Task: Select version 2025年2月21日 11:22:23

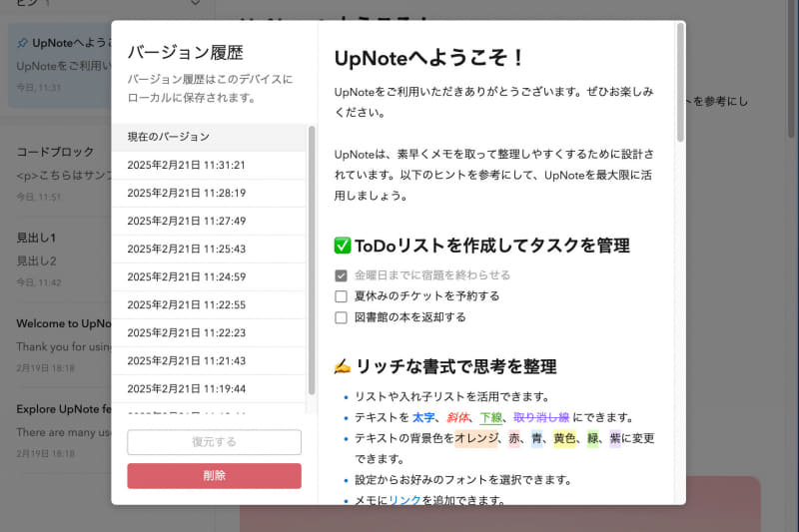Action: click(x=209, y=333)
